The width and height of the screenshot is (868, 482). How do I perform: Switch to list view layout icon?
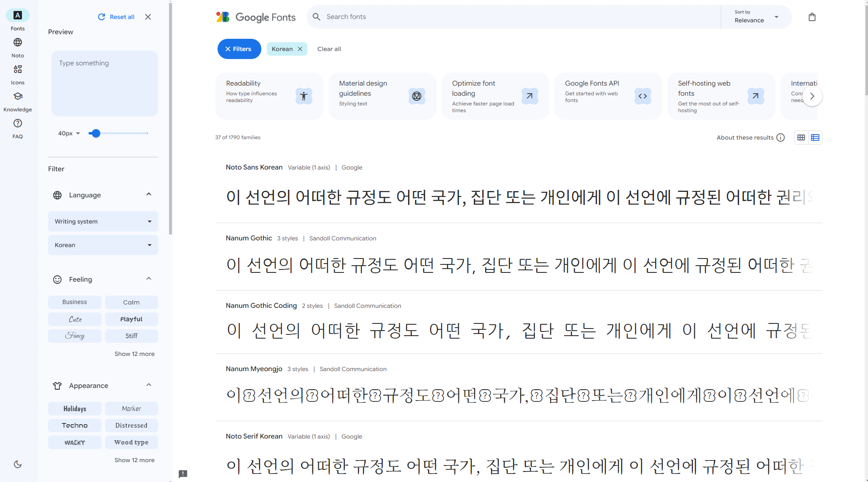(815, 137)
